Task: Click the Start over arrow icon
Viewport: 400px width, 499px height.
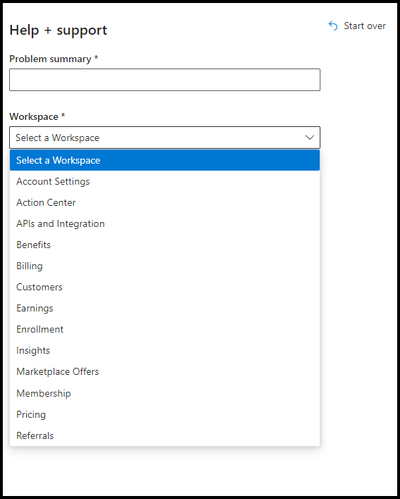Action: coord(333,26)
